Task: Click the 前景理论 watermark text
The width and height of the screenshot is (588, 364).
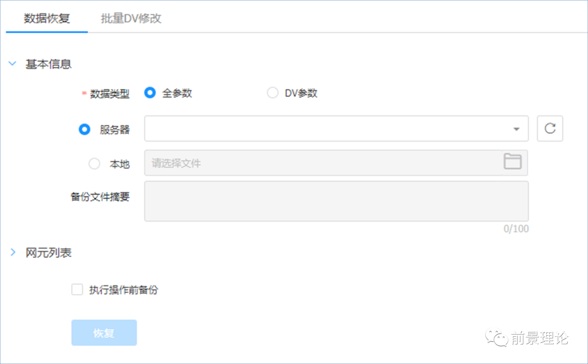Action: (x=540, y=338)
